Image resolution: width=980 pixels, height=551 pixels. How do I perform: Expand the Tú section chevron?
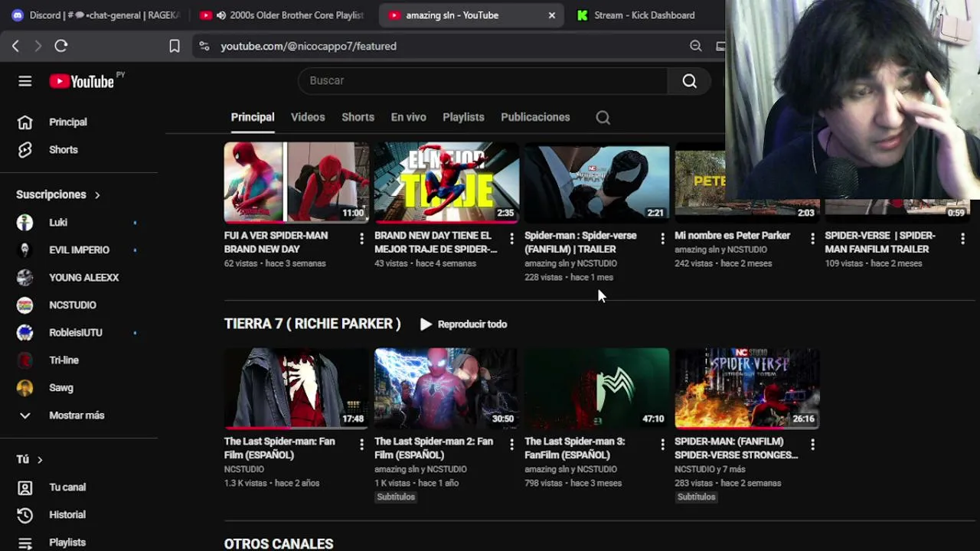coord(40,460)
